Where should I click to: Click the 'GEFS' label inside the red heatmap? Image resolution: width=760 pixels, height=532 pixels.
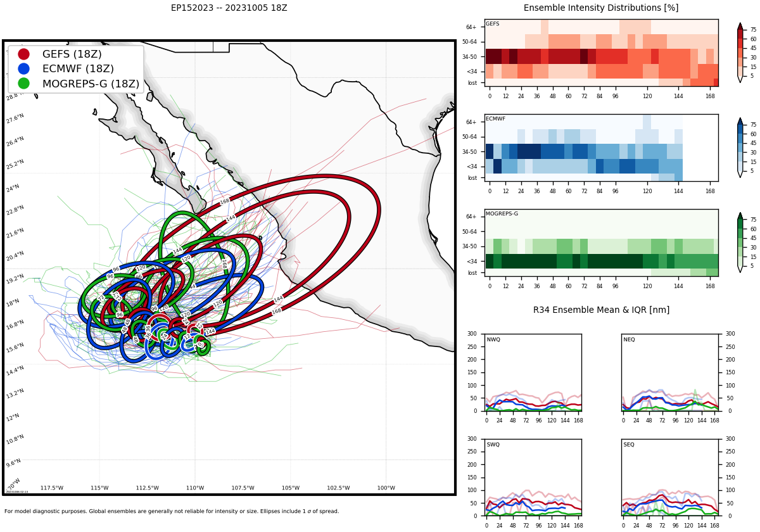(x=493, y=24)
